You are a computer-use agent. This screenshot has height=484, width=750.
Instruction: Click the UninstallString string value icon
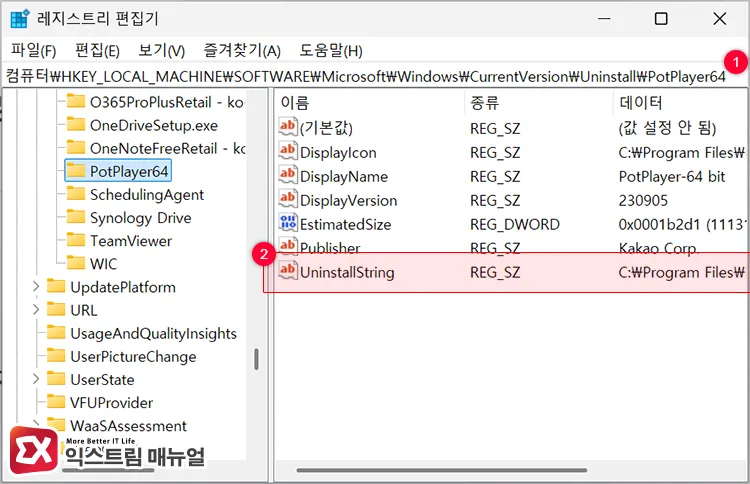[288, 270]
